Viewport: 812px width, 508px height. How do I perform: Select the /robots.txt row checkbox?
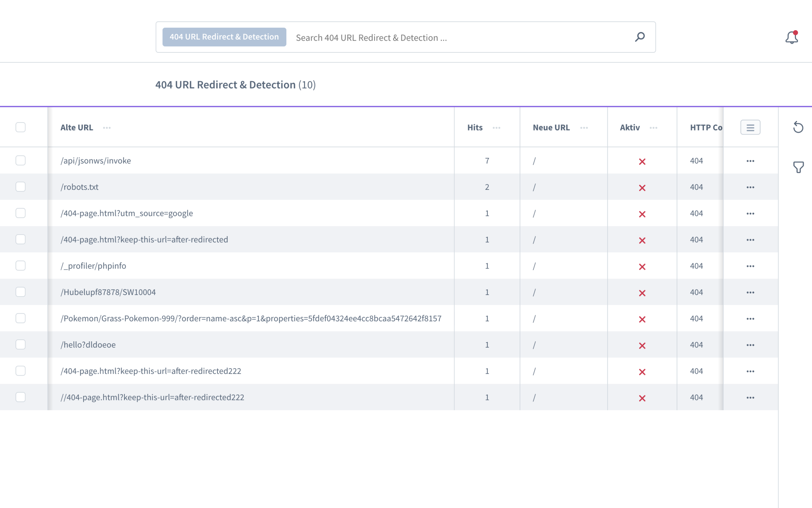(21, 187)
